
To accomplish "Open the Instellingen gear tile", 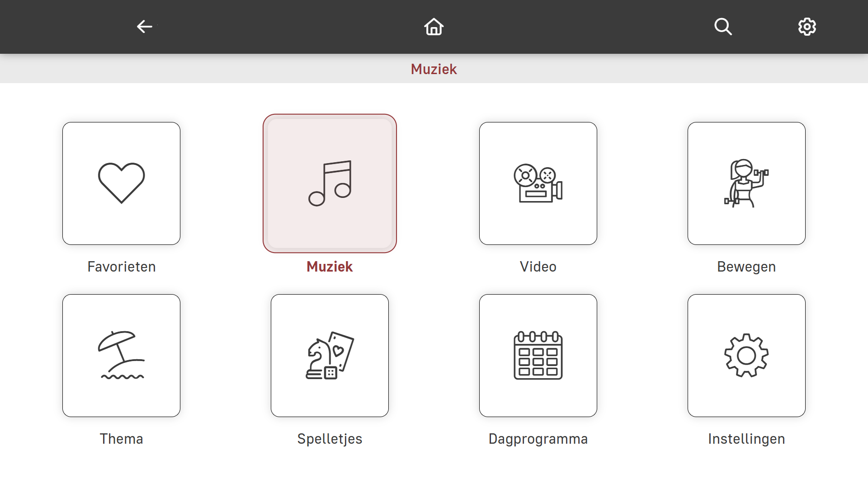I will (x=746, y=356).
